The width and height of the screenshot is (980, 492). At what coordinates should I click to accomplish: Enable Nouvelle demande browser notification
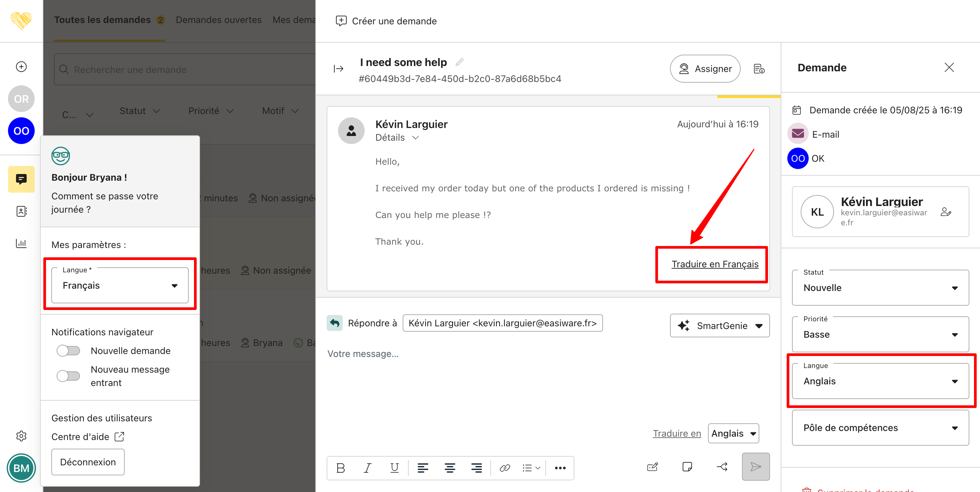click(x=68, y=350)
